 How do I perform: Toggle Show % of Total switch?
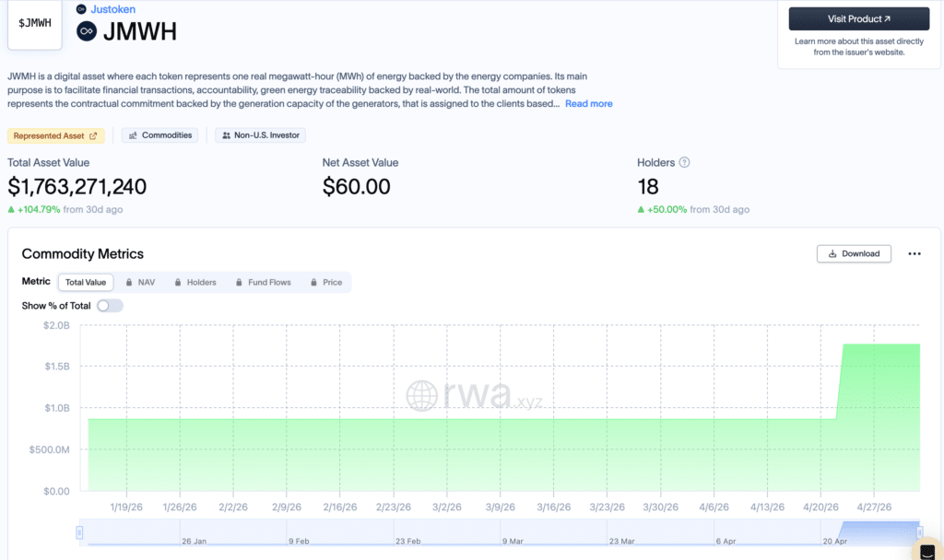pyautogui.click(x=111, y=306)
